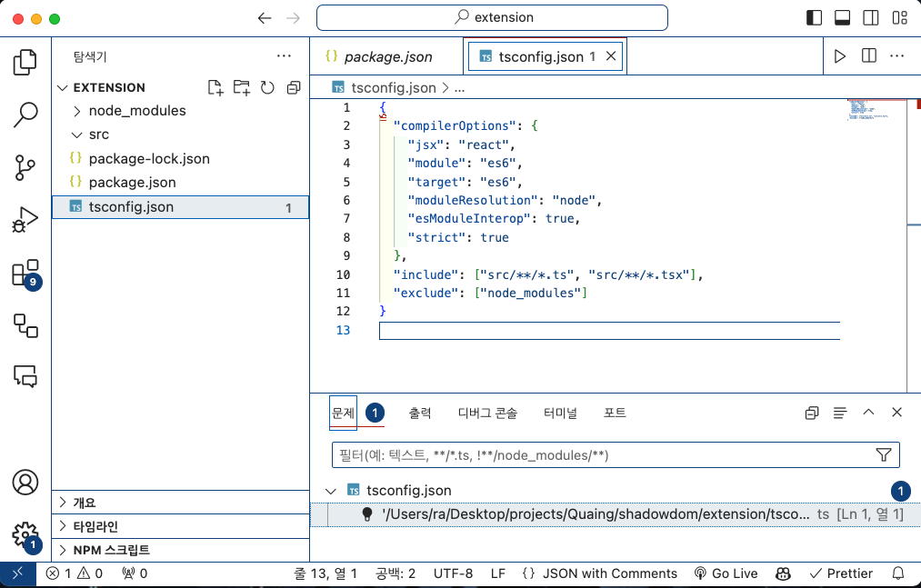Click Prettier in status bar
Screen dimensions: 921x588
841,573
